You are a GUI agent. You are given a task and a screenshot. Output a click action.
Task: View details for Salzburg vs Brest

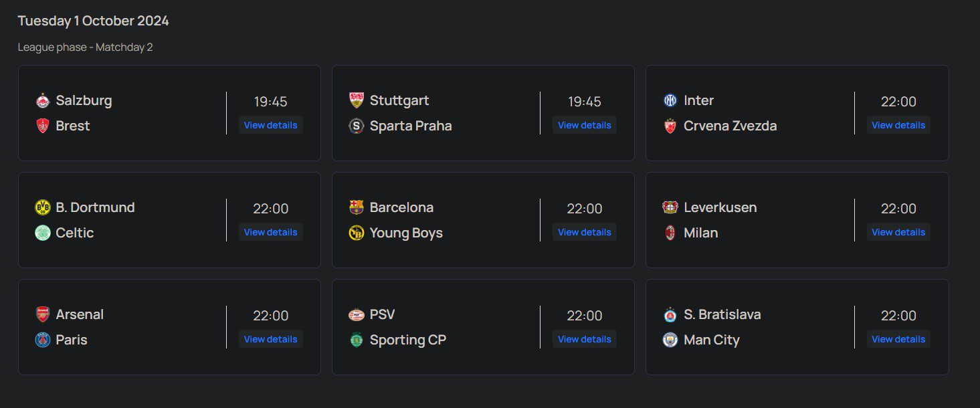(x=270, y=125)
